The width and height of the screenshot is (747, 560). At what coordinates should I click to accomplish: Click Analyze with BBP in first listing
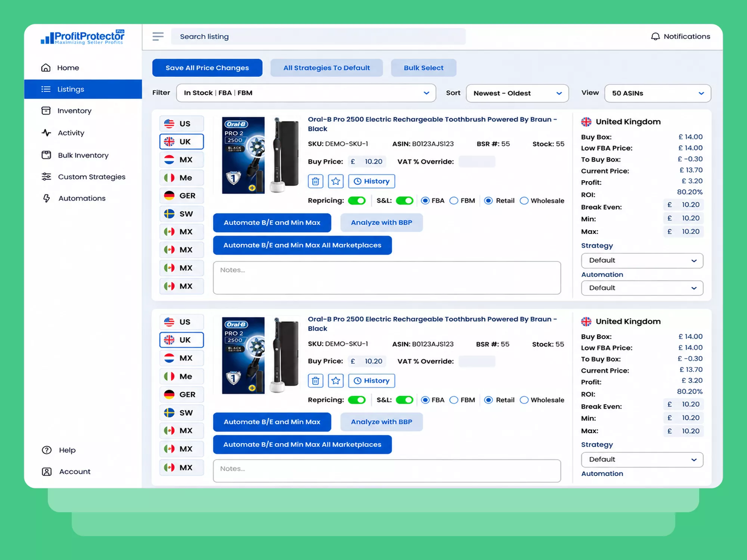[x=381, y=223]
